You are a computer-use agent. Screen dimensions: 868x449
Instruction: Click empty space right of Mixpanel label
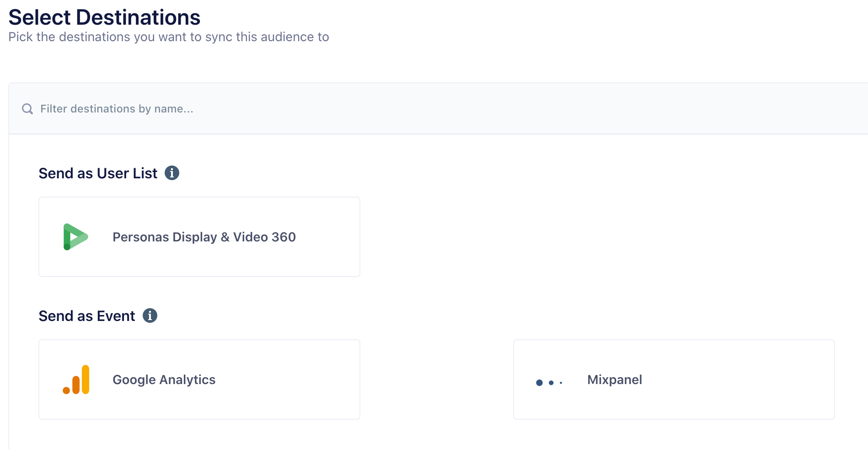pos(741,380)
